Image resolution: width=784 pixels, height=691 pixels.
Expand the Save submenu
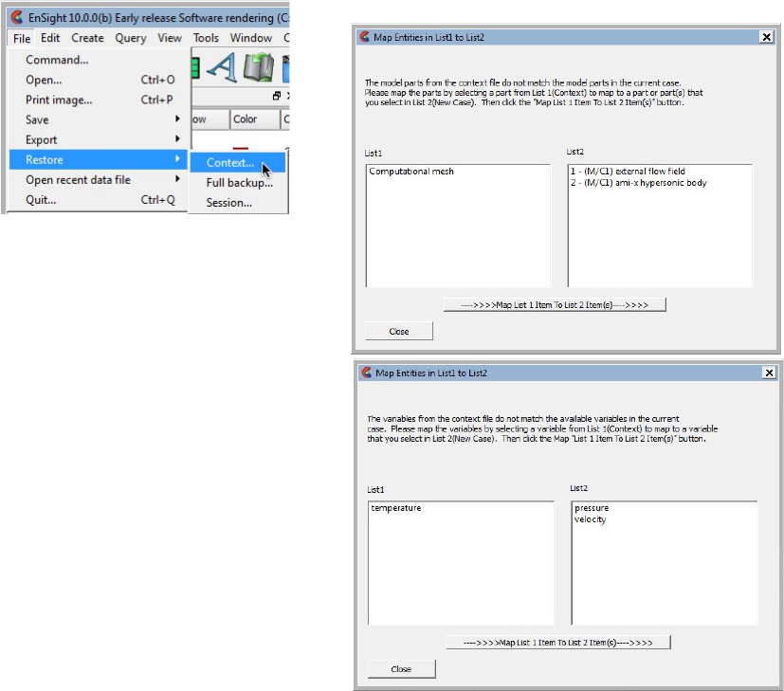click(99, 120)
